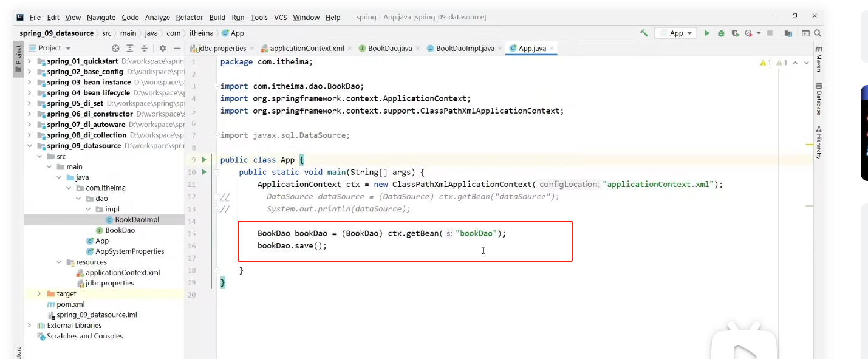Screen dimensions: 868x359
Task: Click the run gutter arrow beside class App
Action: 204,160
